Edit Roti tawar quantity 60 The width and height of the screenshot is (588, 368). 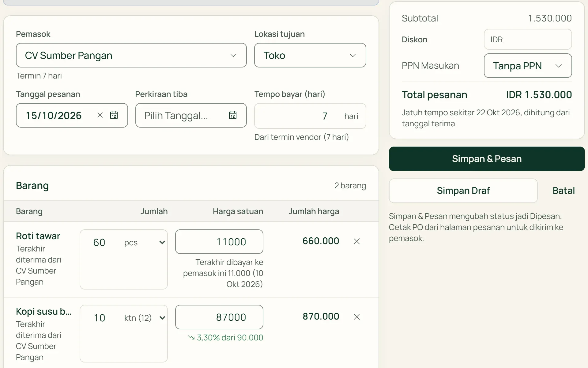pyautogui.click(x=100, y=243)
